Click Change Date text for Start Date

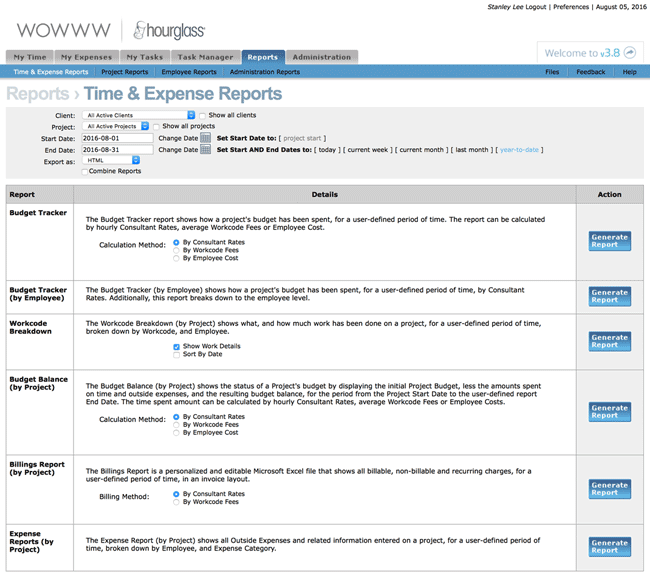point(178,138)
